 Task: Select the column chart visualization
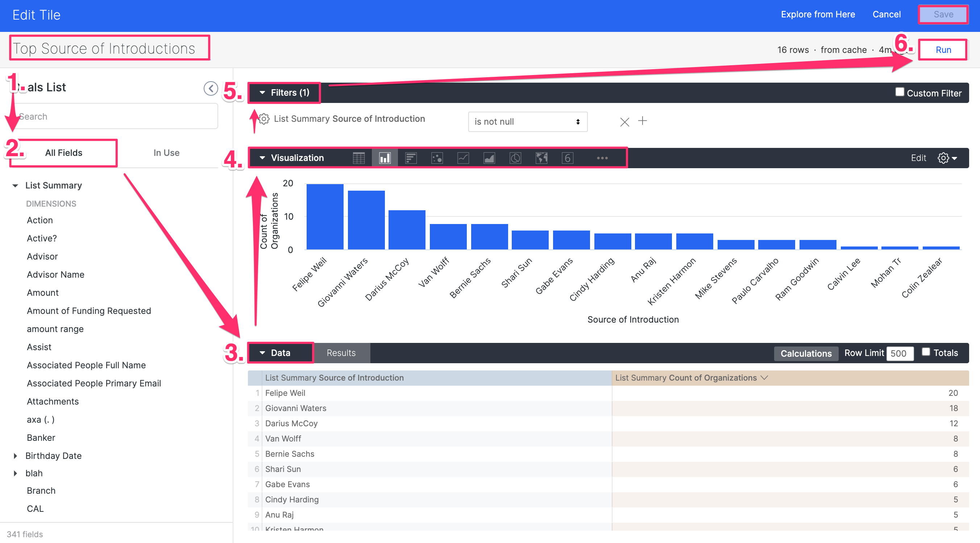tap(384, 158)
